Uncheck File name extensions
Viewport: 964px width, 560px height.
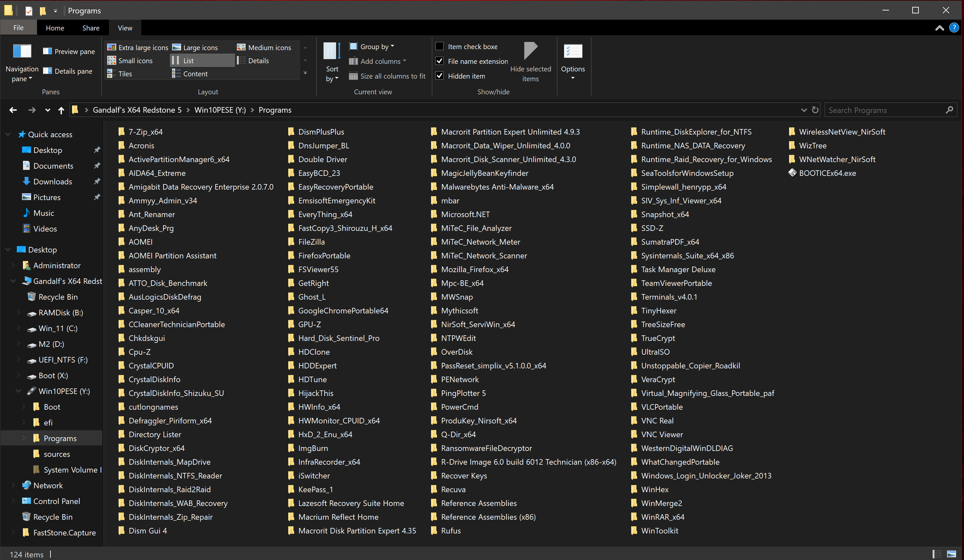(x=440, y=61)
